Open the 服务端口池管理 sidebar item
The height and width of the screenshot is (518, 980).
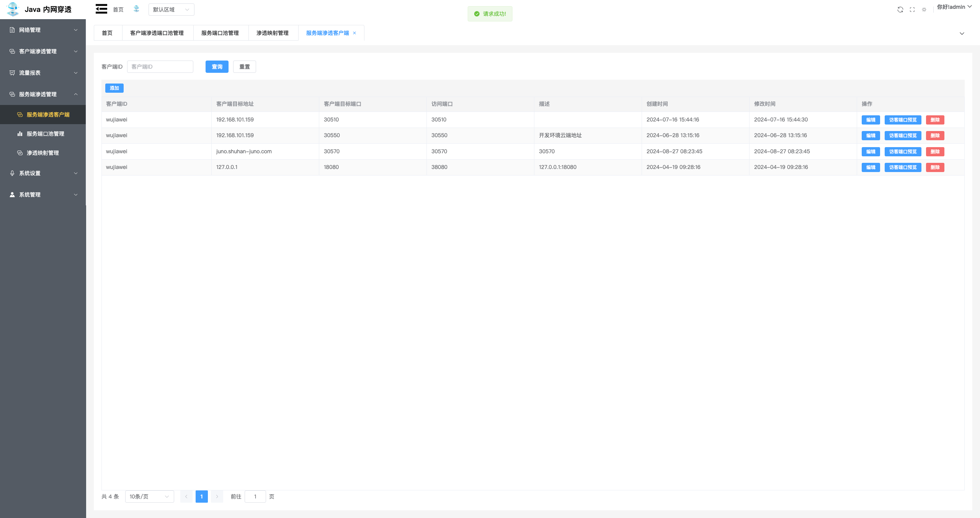coord(45,134)
